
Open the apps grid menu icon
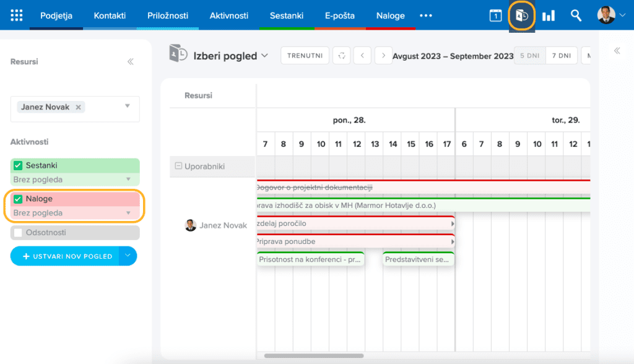(x=17, y=15)
